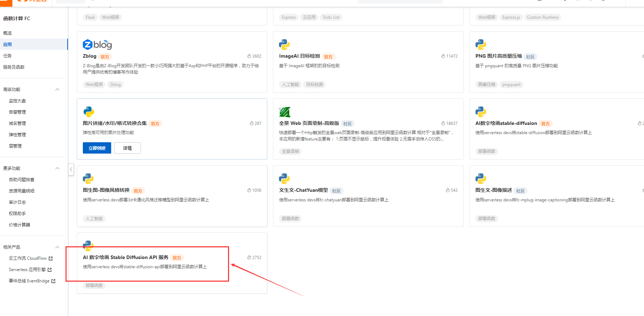Click the 官方 badge beside Zblog title
The width and height of the screenshot is (644, 316).
105,57
